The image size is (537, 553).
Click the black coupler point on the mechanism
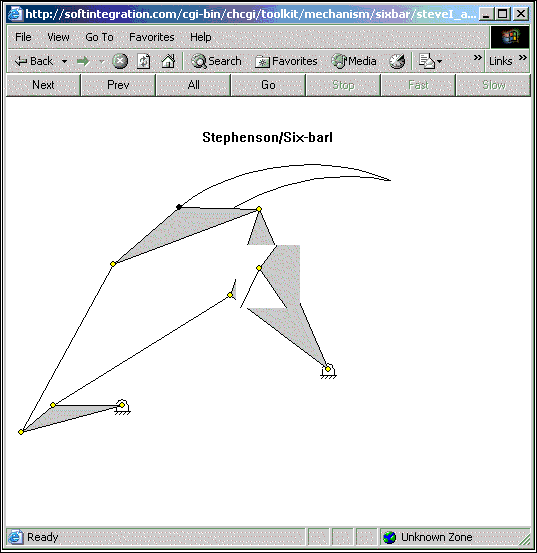tap(179, 207)
